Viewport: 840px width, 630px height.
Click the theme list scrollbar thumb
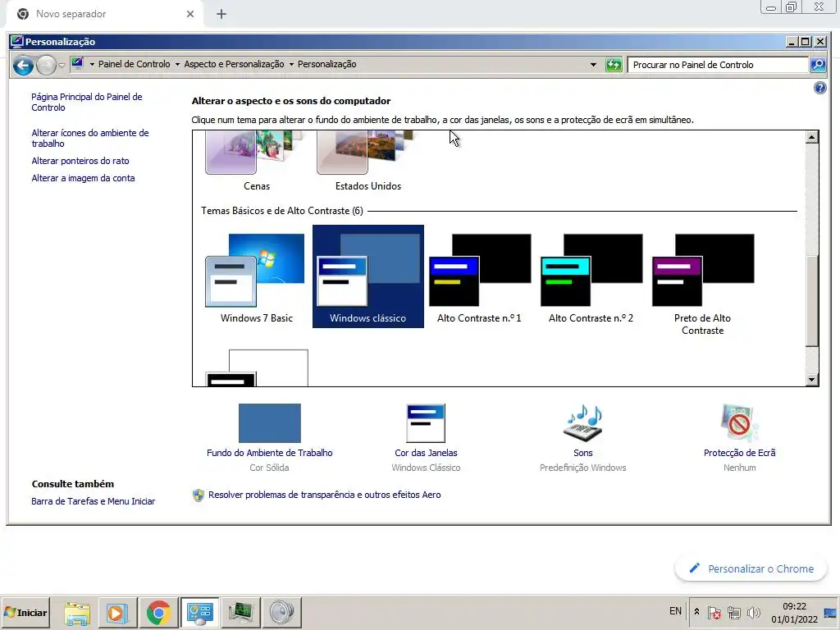click(812, 300)
